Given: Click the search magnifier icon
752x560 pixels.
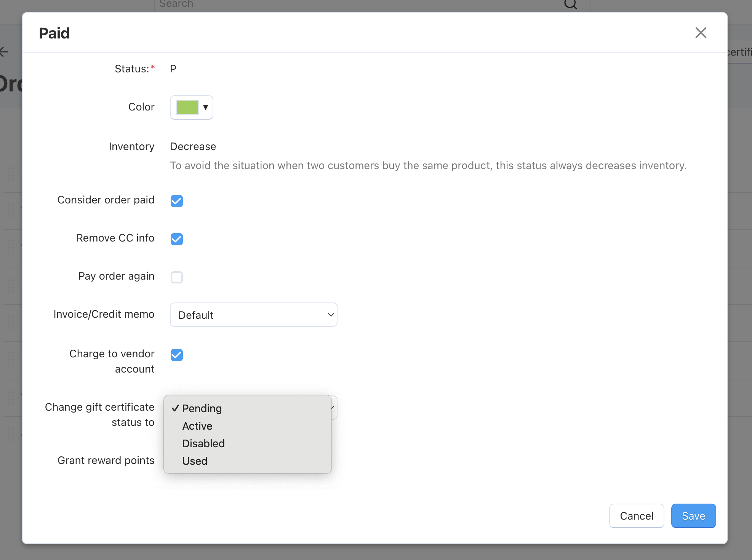Looking at the screenshot, I should pos(570,4).
